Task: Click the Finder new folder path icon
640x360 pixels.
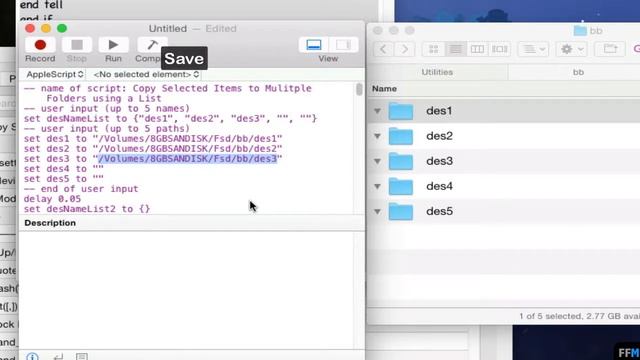Action: (x=610, y=49)
